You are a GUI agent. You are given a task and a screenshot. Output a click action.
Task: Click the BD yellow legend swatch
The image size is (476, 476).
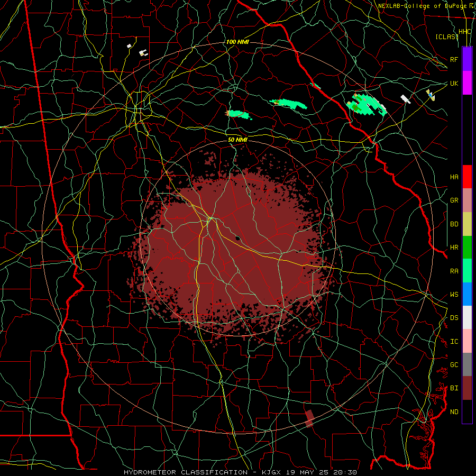(467, 224)
